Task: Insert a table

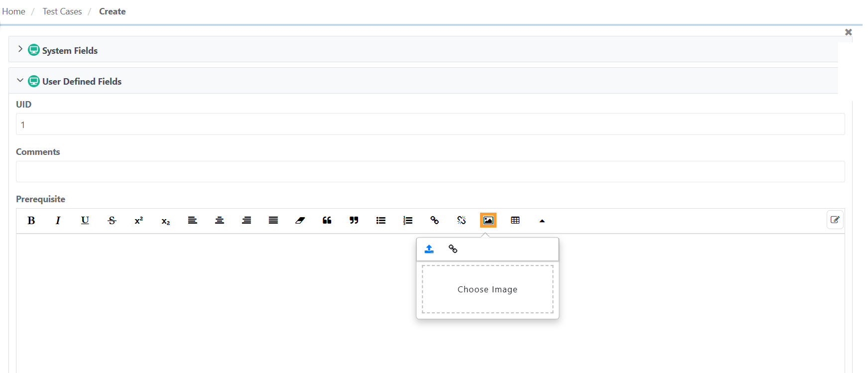Action: click(515, 220)
